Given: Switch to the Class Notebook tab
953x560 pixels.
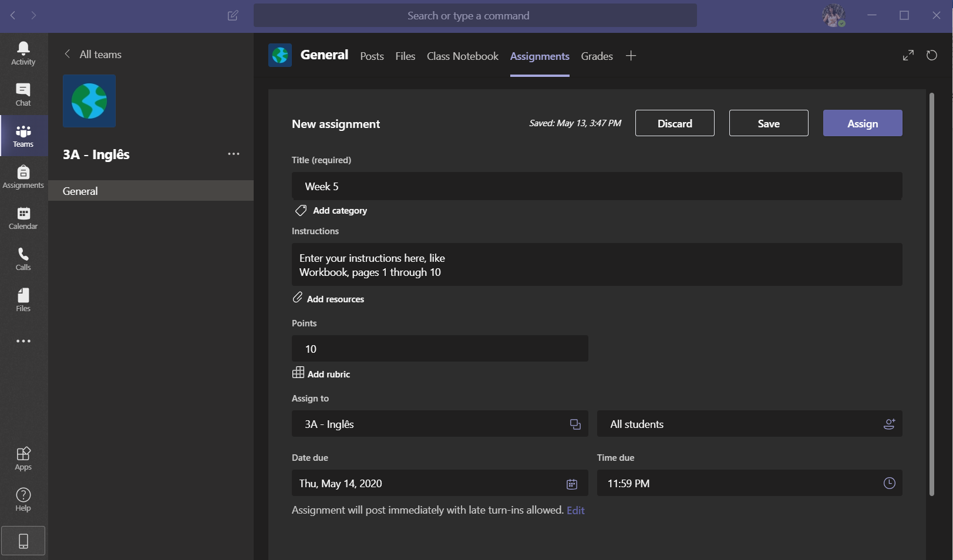Looking at the screenshot, I should click(x=462, y=56).
